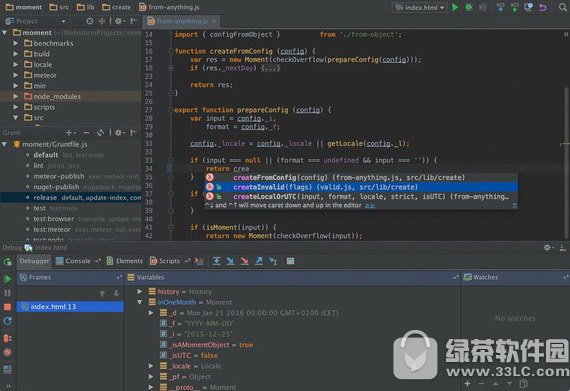Click Run to Cursor icon
570x391 pixels.
pyautogui.click(x=273, y=261)
